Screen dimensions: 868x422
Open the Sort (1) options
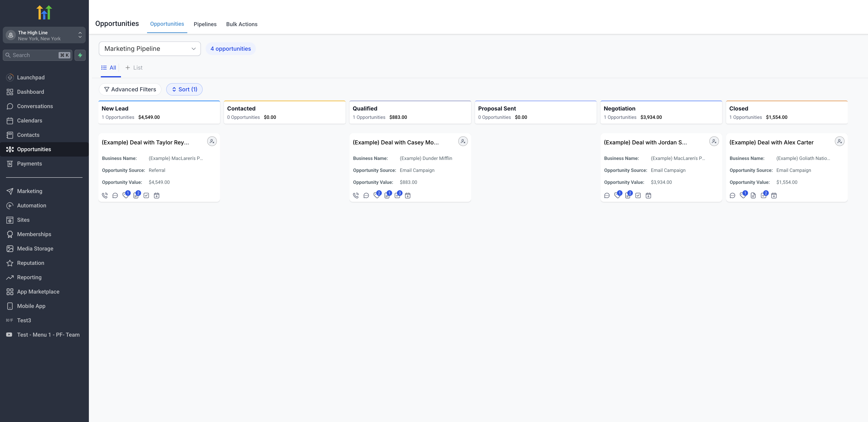tap(184, 89)
